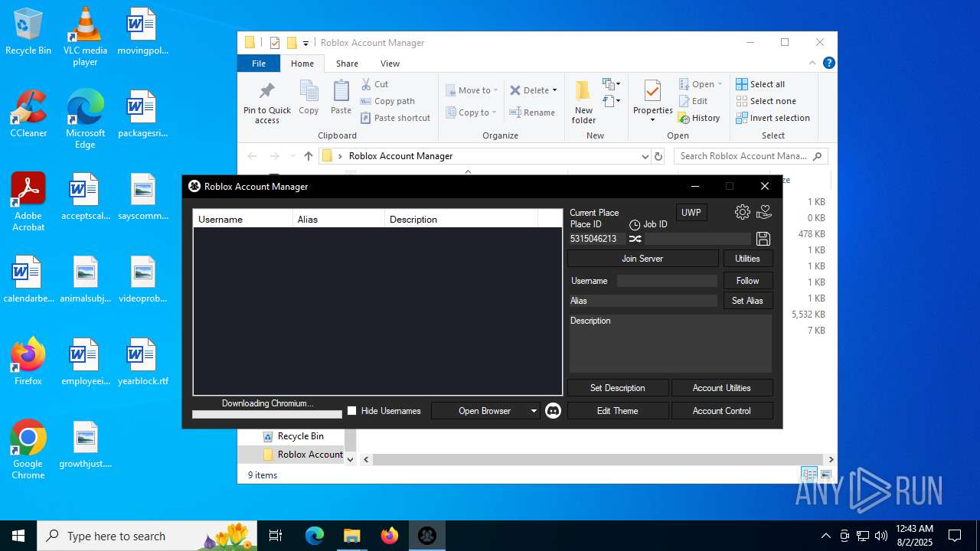Switch to the View ribbon tab
Viewport: 980px width, 551px height.
[390, 64]
